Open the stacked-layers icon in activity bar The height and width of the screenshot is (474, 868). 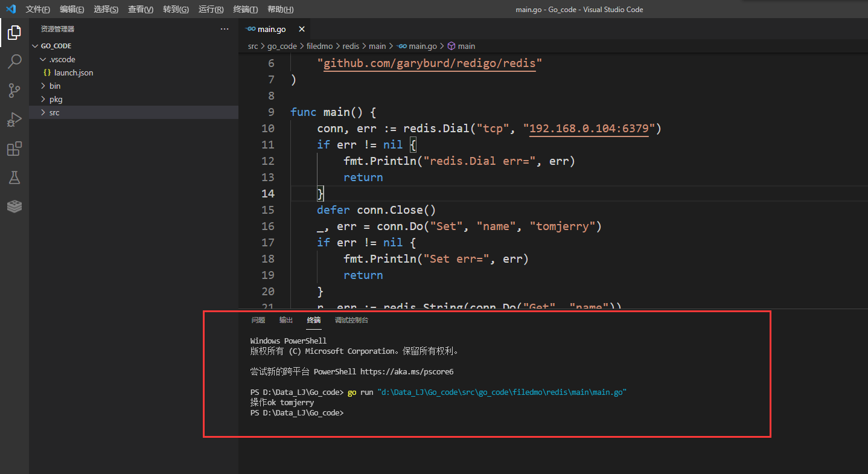14,207
